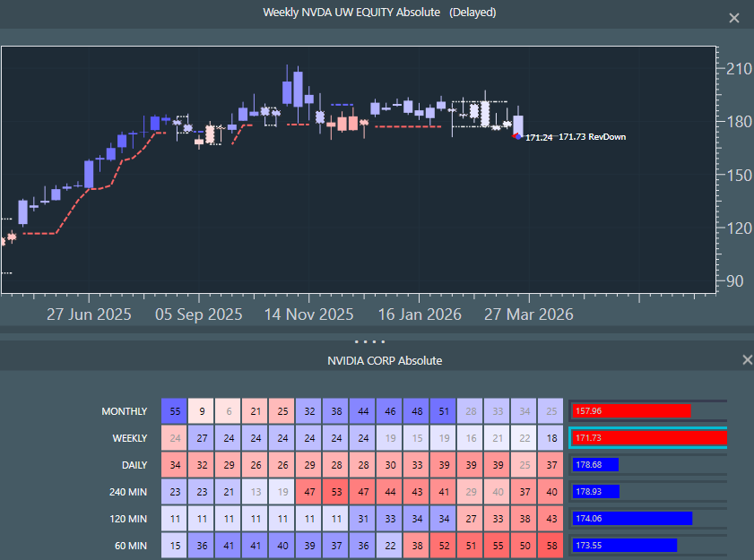Image resolution: width=754 pixels, height=560 pixels.
Task: Click the 171.24 price label on chart
Action: (539, 138)
